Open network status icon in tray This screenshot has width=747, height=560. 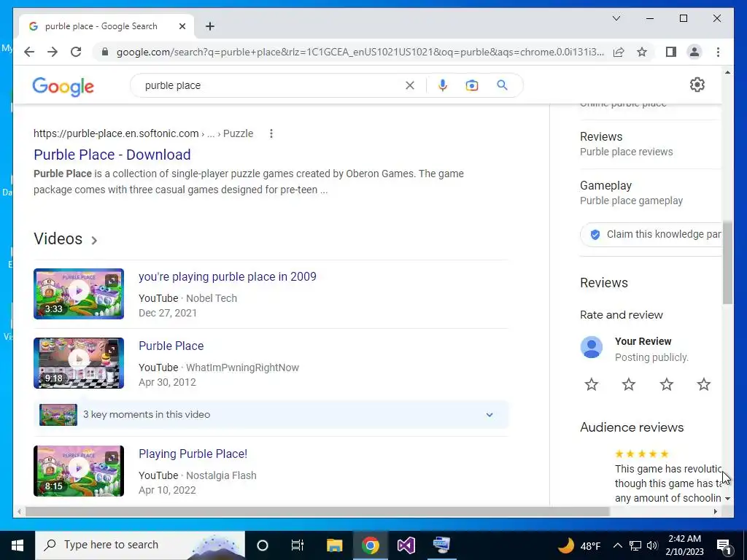tap(635, 545)
